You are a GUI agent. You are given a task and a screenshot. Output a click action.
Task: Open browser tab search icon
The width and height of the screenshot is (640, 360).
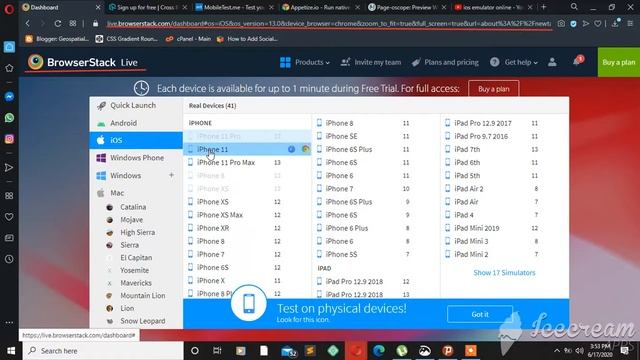click(x=574, y=7)
